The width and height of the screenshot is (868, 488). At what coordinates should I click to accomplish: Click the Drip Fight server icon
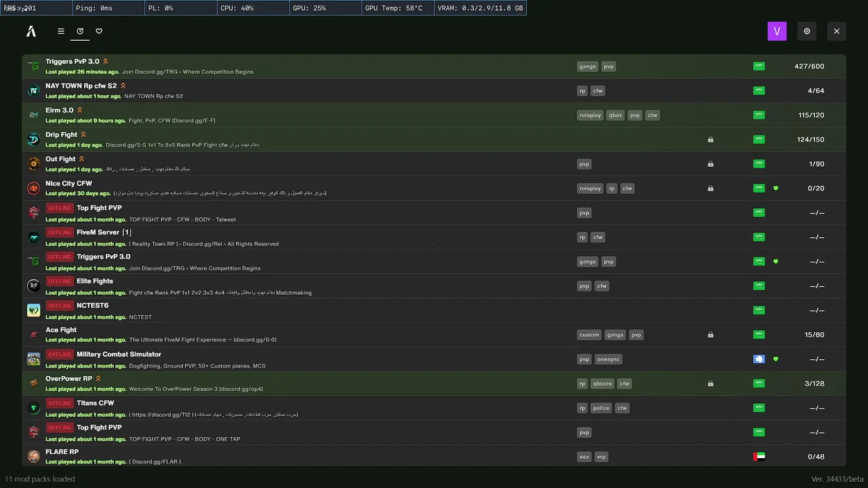[34, 140]
